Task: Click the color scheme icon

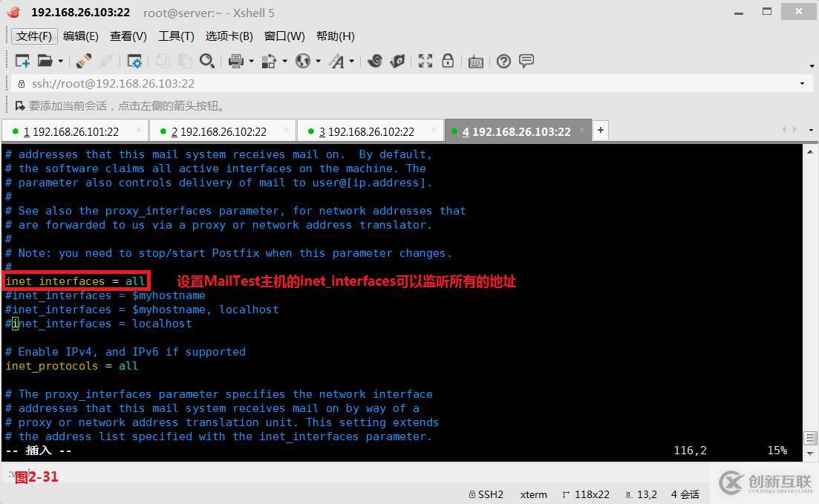Action: click(269, 61)
